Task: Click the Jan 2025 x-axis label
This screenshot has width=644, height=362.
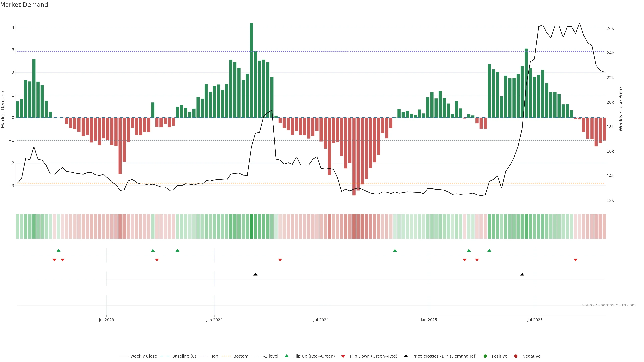Action: point(429,320)
